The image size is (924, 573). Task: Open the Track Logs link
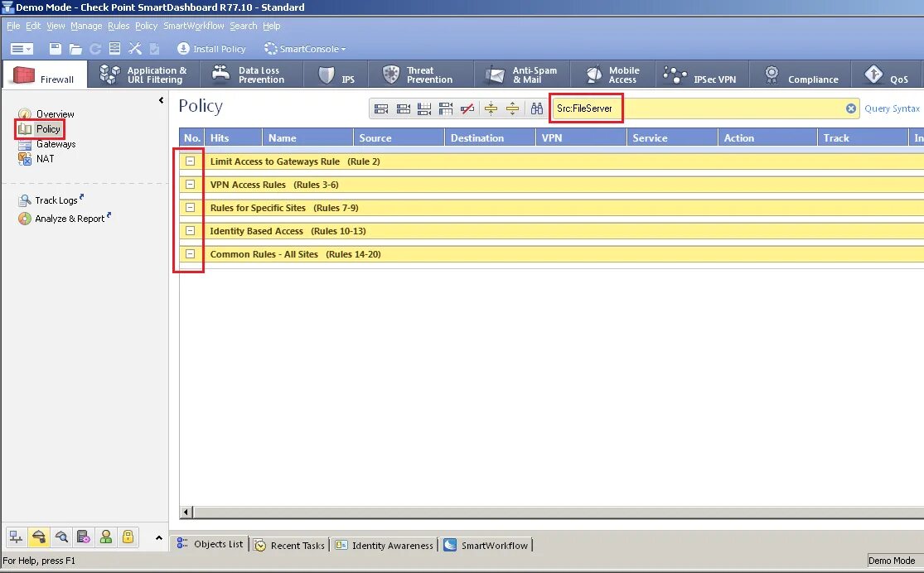pyautogui.click(x=56, y=200)
